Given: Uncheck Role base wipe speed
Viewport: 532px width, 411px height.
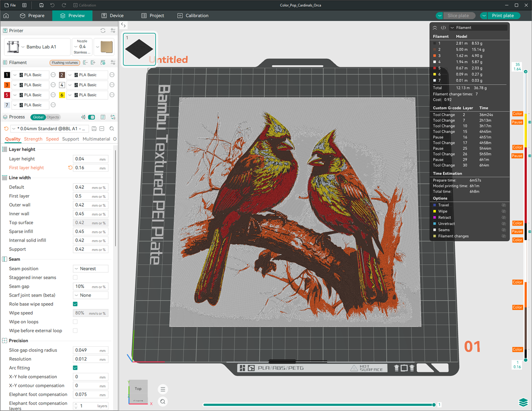Looking at the screenshot, I should point(75,304).
